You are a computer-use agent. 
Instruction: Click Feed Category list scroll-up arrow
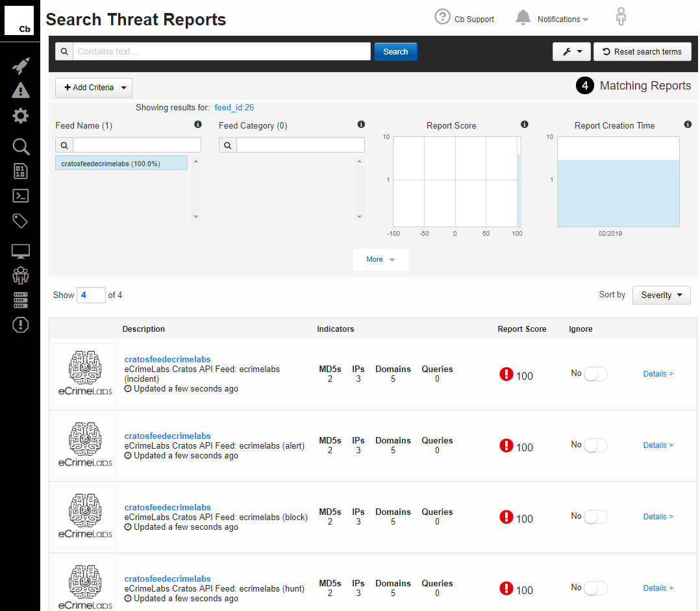[x=359, y=161]
